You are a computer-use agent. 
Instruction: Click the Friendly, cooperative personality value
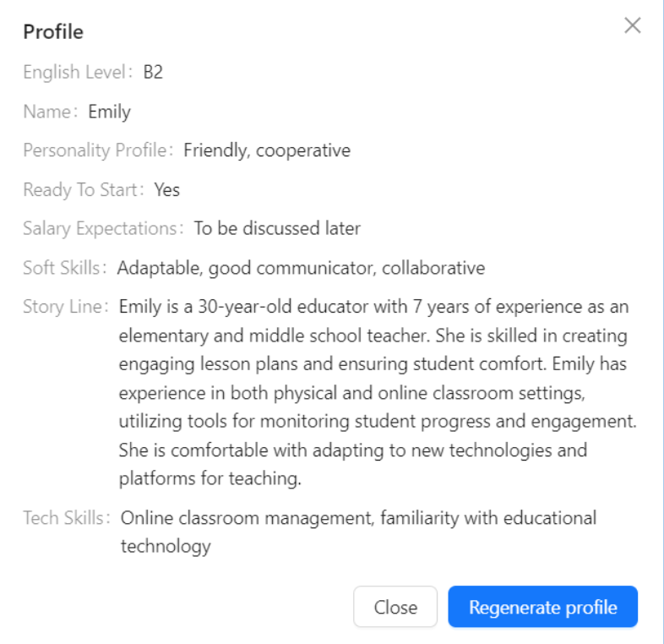click(267, 150)
